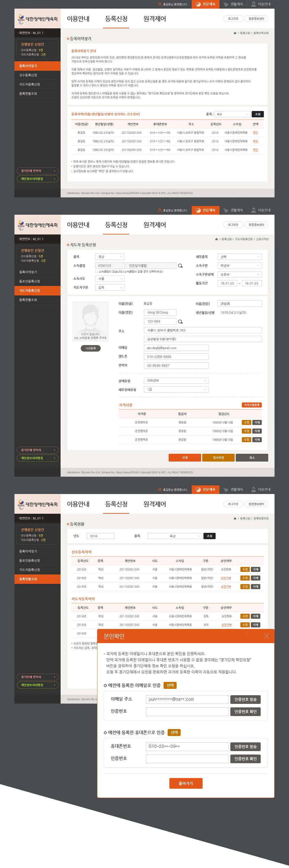This screenshot has height=868, width=289.
Task: Click 대한장애인체육회 logo on 등록현황 page
Action: point(37,504)
